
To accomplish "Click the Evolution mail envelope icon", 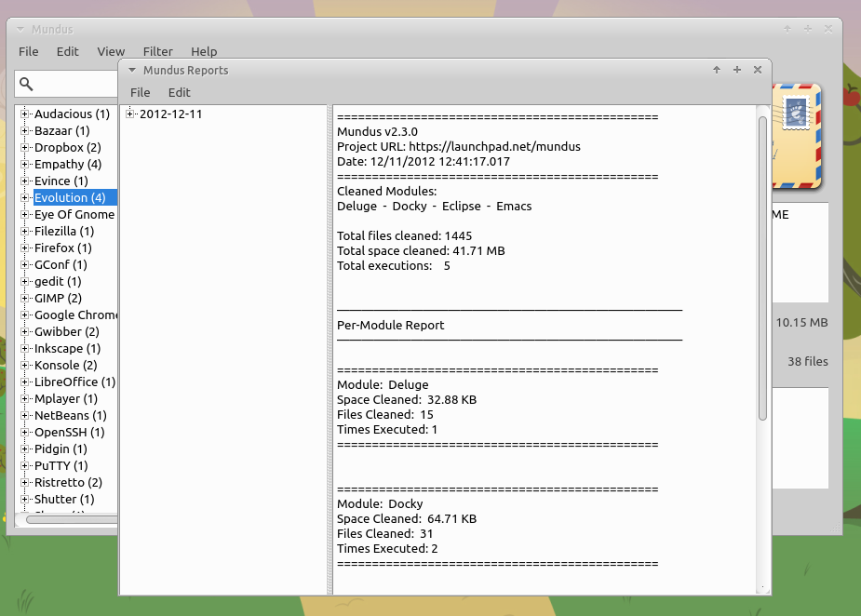I will point(797,136).
